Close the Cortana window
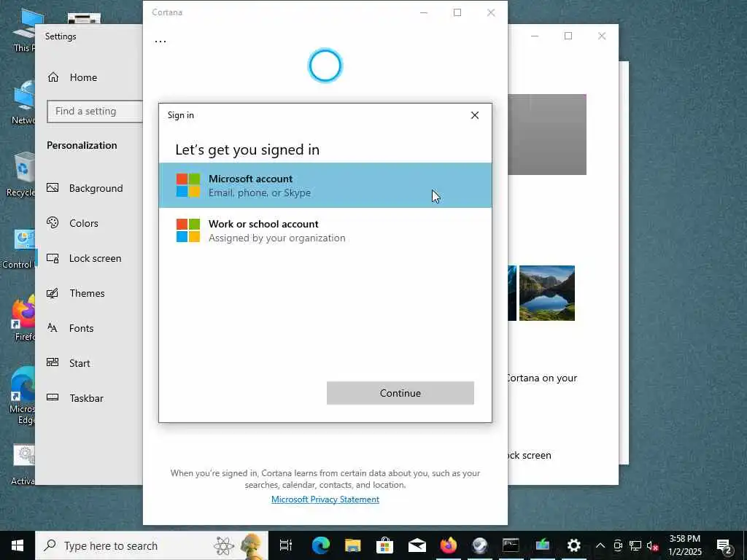Screen dimensions: 747x560 pos(491,12)
